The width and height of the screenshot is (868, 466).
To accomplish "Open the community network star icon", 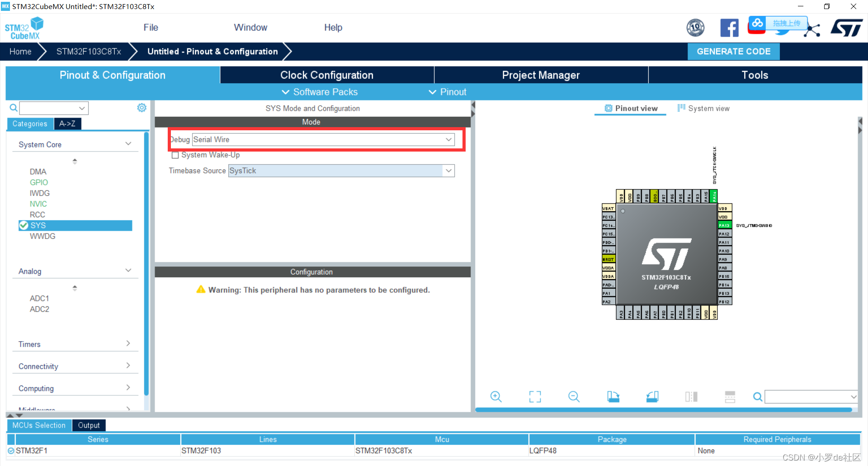I will tap(812, 30).
